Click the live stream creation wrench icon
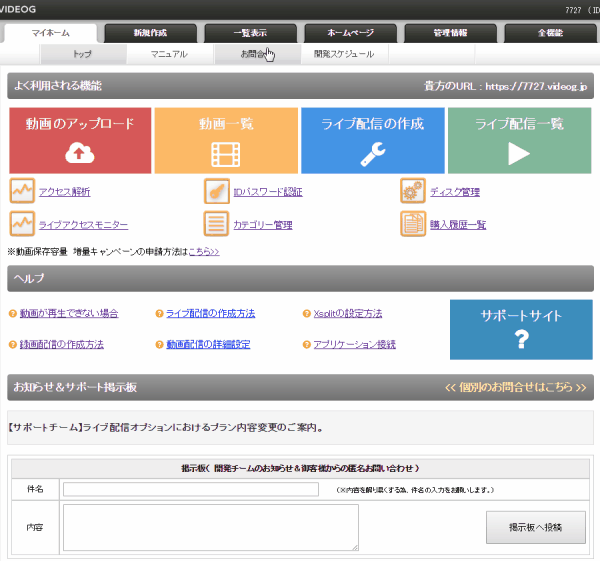 click(372, 153)
